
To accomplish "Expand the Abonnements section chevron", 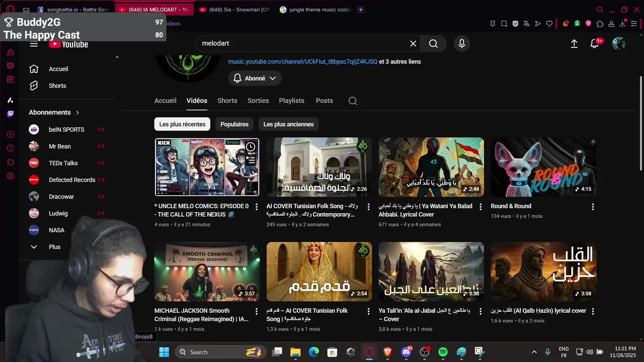I will click(x=77, y=113).
